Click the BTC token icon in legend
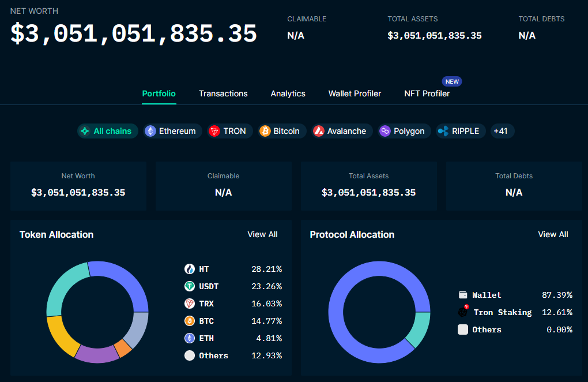The width and height of the screenshot is (588, 382). 190,321
